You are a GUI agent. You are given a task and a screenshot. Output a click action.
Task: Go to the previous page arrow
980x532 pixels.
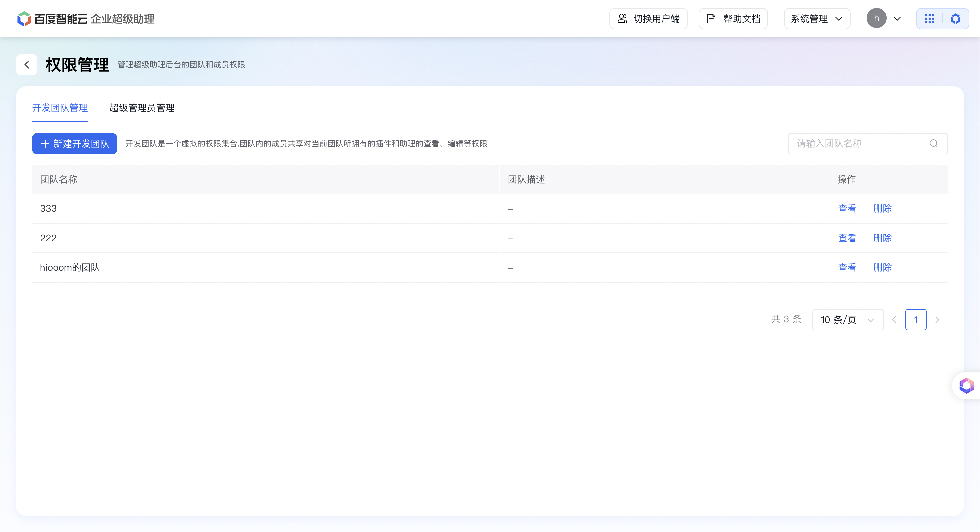pos(894,320)
